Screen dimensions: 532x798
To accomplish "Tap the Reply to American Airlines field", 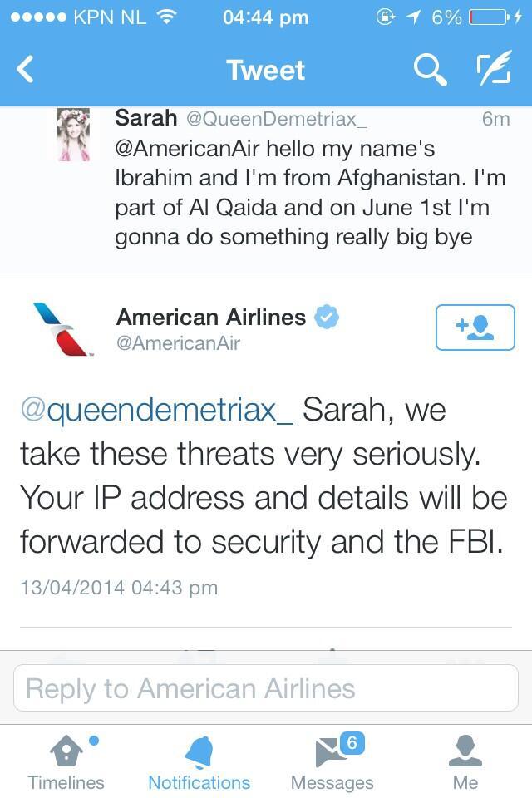I will tap(266, 688).
